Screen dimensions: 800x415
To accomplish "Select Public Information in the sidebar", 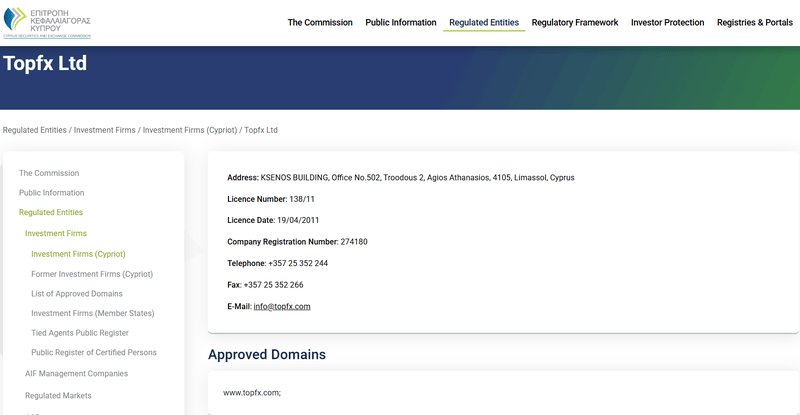I will click(x=52, y=192).
